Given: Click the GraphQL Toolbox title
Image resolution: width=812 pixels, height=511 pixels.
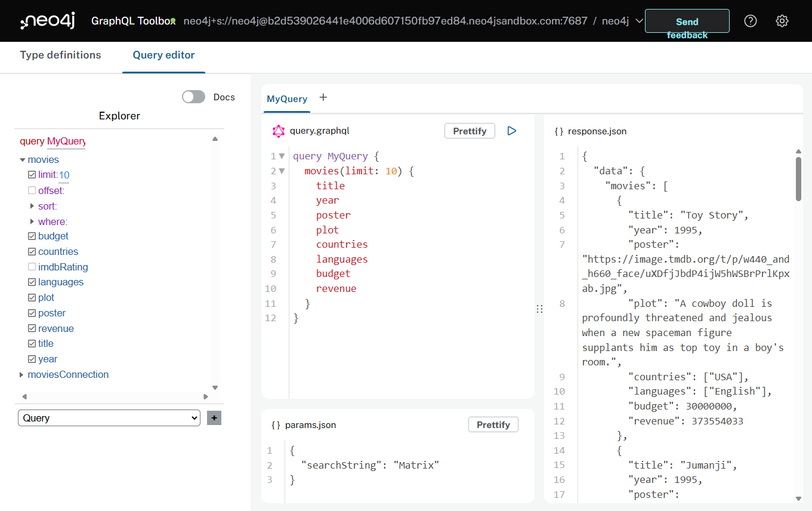Looking at the screenshot, I should pyautogui.click(x=133, y=21).
